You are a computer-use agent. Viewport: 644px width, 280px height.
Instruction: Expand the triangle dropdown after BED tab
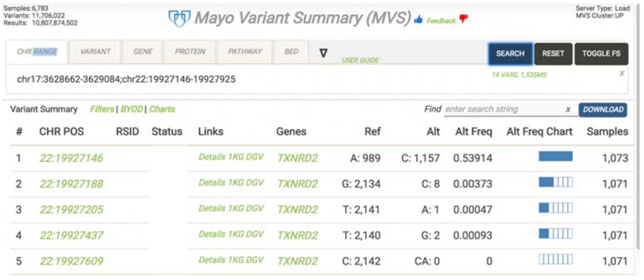pos(323,53)
